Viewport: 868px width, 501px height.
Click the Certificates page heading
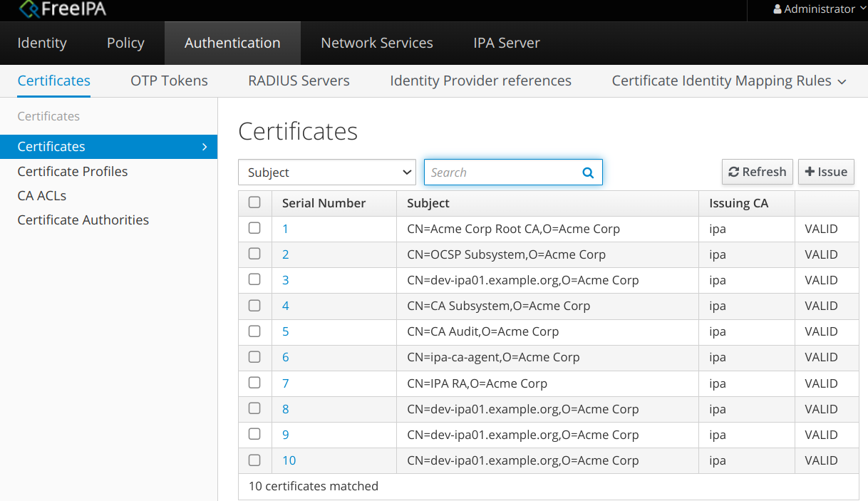[298, 131]
